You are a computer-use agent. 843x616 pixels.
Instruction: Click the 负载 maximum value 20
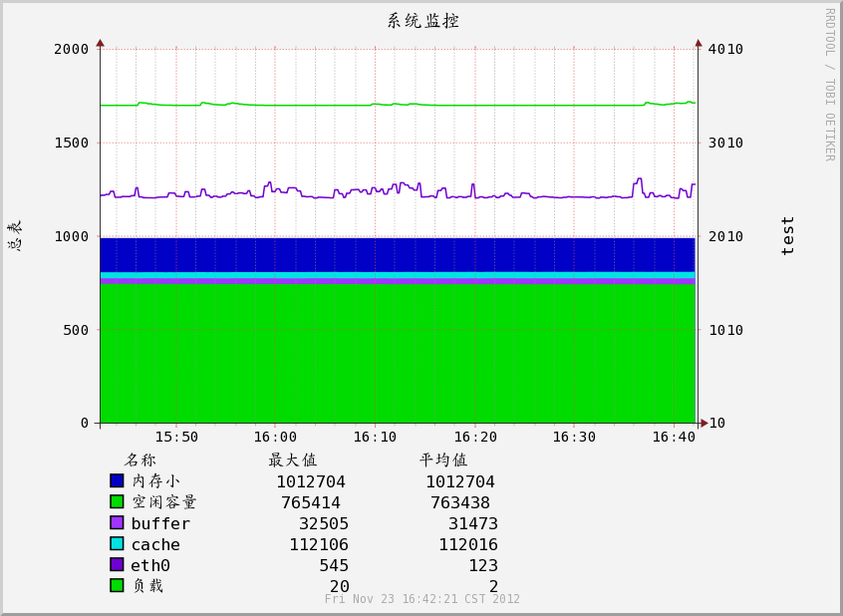pos(340,586)
